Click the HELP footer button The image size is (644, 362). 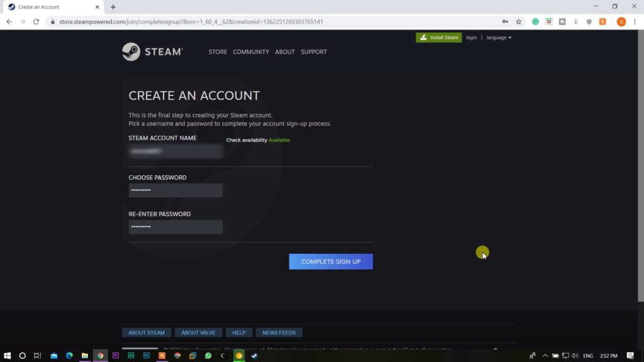tap(239, 332)
